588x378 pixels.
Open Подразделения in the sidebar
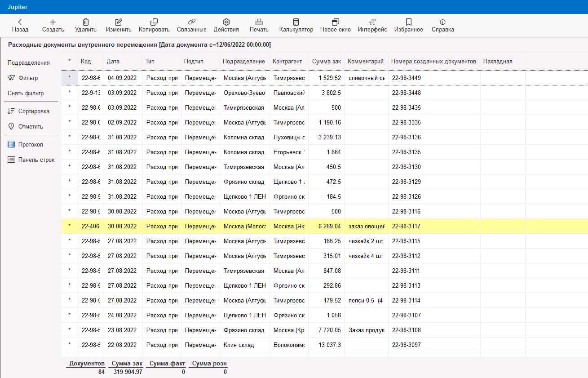29,62
